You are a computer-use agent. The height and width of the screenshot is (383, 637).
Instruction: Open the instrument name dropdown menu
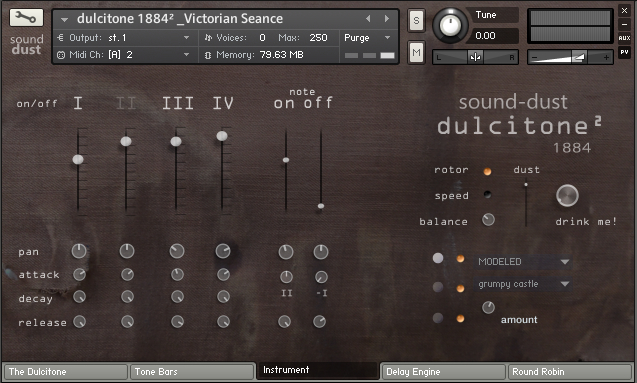[64, 19]
